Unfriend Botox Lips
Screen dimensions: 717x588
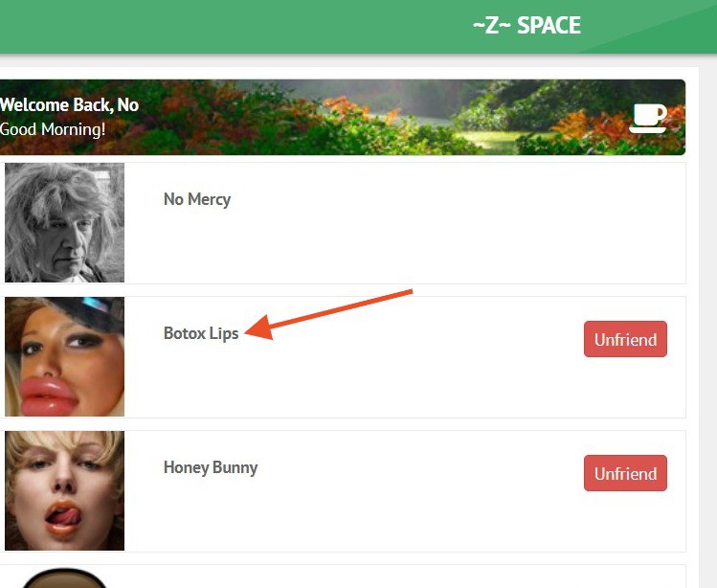pyautogui.click(x=625, y=339)
